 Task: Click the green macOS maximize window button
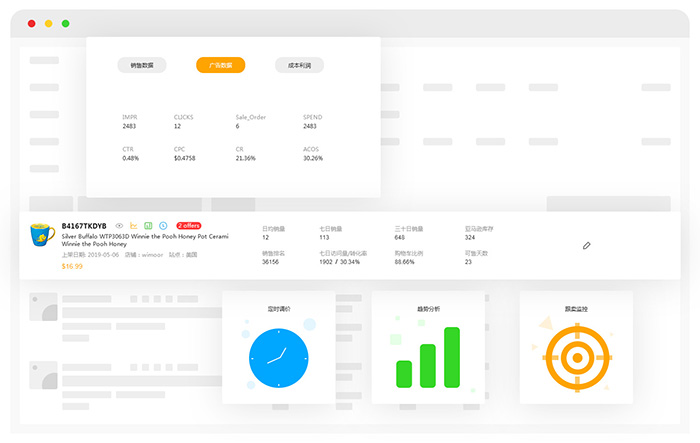(65, 23)
